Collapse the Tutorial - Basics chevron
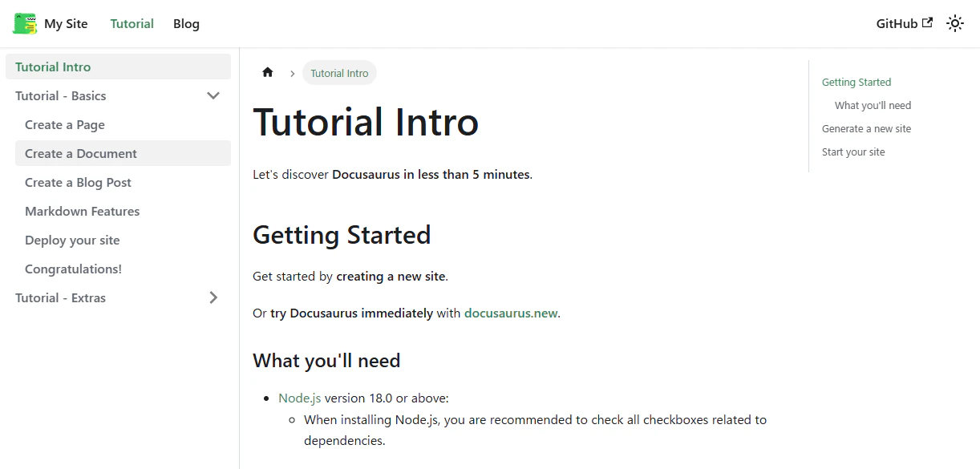This screenshot has width=980, height=469. [x=213, y=95]
